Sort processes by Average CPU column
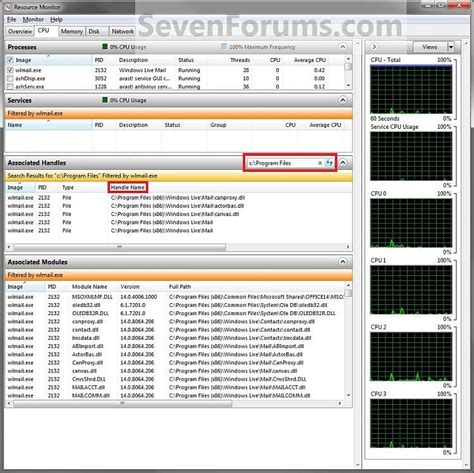Screen dimensions: 474x473 pos(310,60)
